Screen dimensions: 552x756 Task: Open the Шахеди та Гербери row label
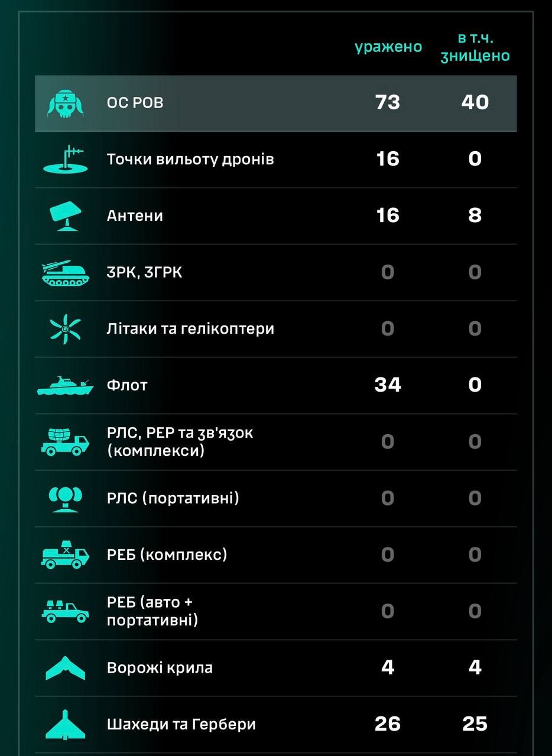pos(181,724)
